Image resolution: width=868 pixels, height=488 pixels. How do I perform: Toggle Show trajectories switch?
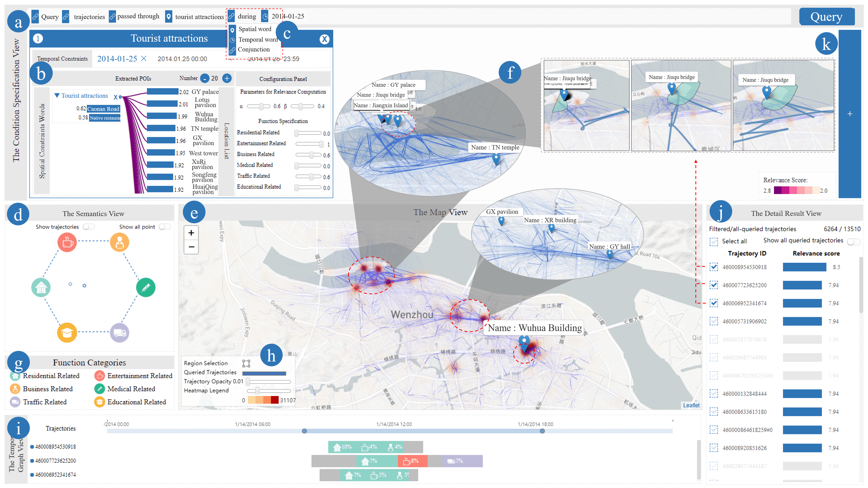click(89, 227)
